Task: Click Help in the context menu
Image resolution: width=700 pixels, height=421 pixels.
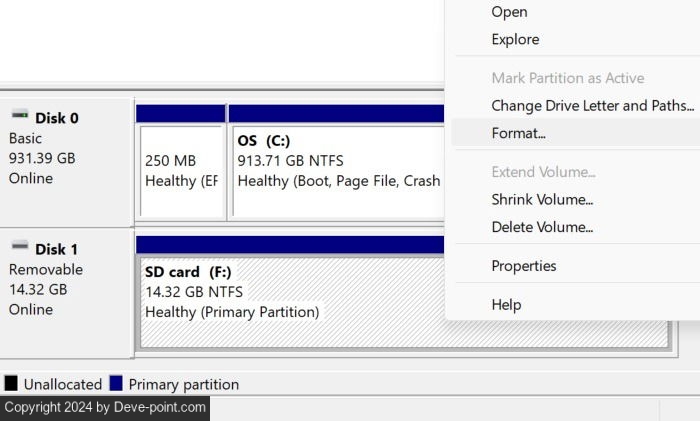Action: pyautogui.click(x=506, y=304)
